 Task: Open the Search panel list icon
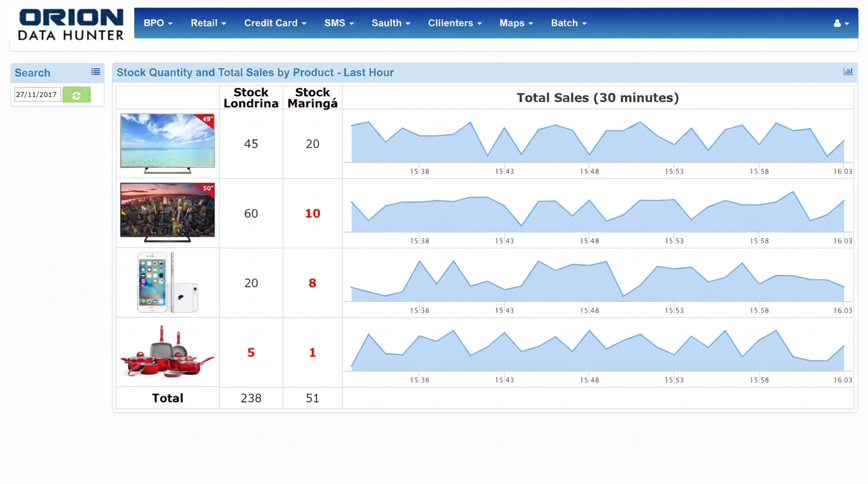click(x=95, y=72)
